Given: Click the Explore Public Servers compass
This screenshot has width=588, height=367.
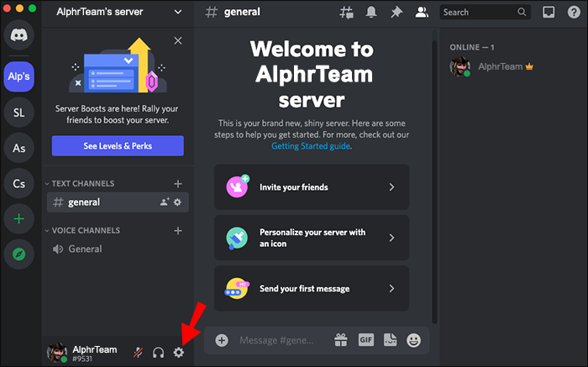Looking at the screenshot, I should [18, 254].
